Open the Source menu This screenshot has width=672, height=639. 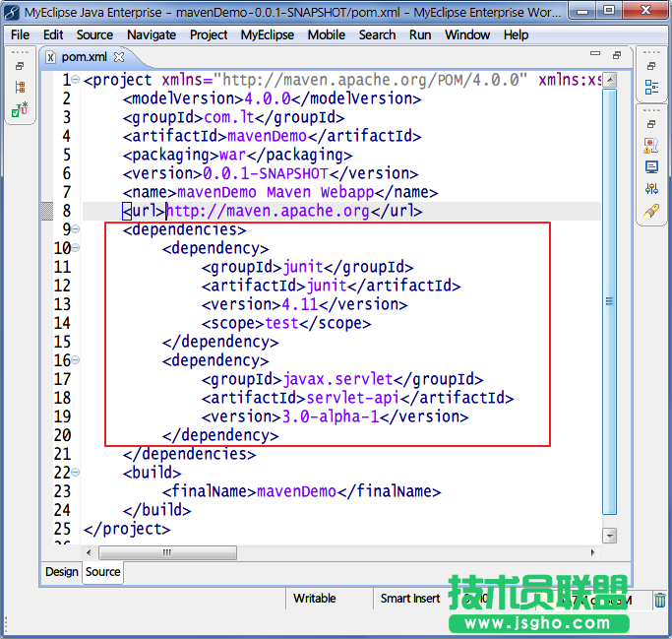point(94,34)
